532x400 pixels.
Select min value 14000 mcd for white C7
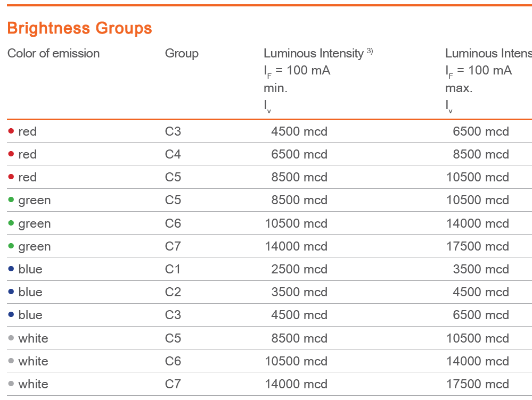pos(296,384)
